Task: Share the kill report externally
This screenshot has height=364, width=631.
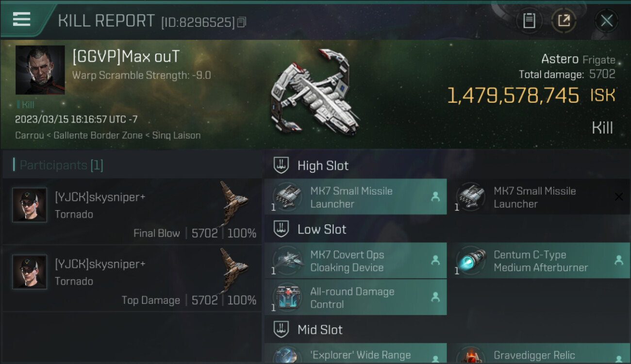Action: point(564,21)
